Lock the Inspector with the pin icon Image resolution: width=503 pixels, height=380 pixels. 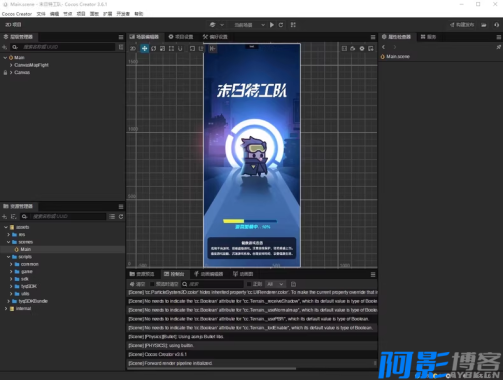[498, 47]
